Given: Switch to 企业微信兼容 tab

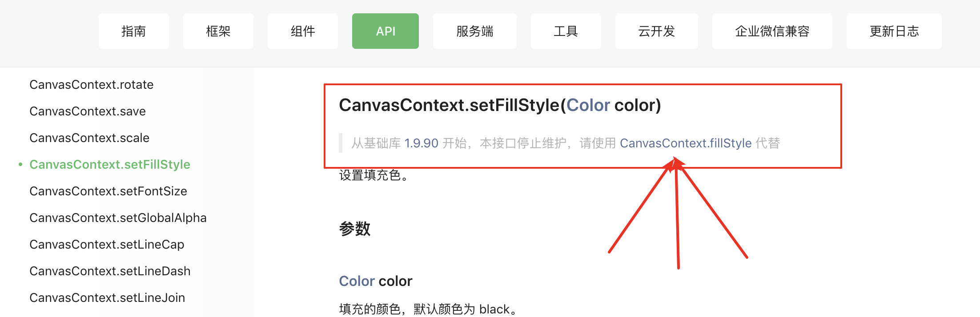Looking at the screenshot, I should (x=772, y=31).
